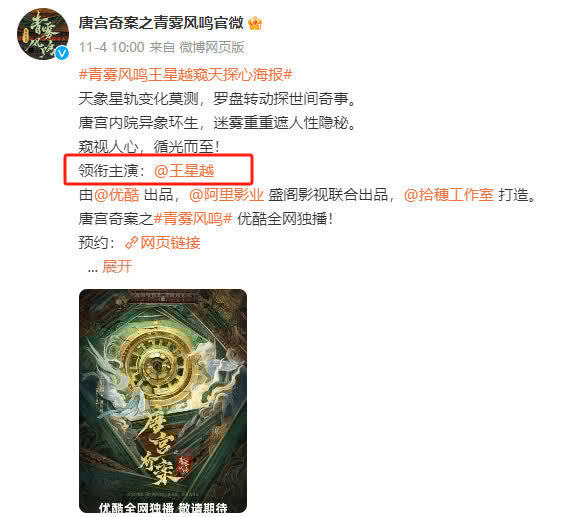
Task: Click the chain link icon beside 网页链接
Action: pyautogui.click(x=131, y=243)
